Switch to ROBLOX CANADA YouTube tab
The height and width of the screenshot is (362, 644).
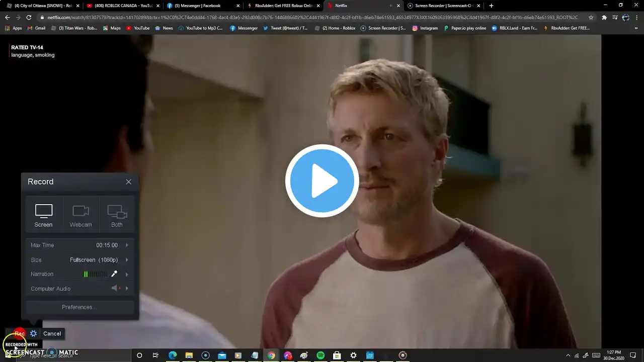point(123,6)
